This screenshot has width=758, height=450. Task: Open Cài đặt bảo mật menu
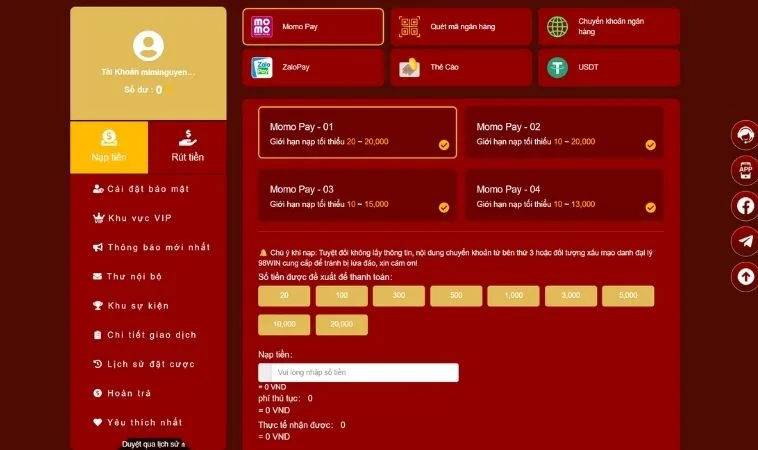coord(141,189)
